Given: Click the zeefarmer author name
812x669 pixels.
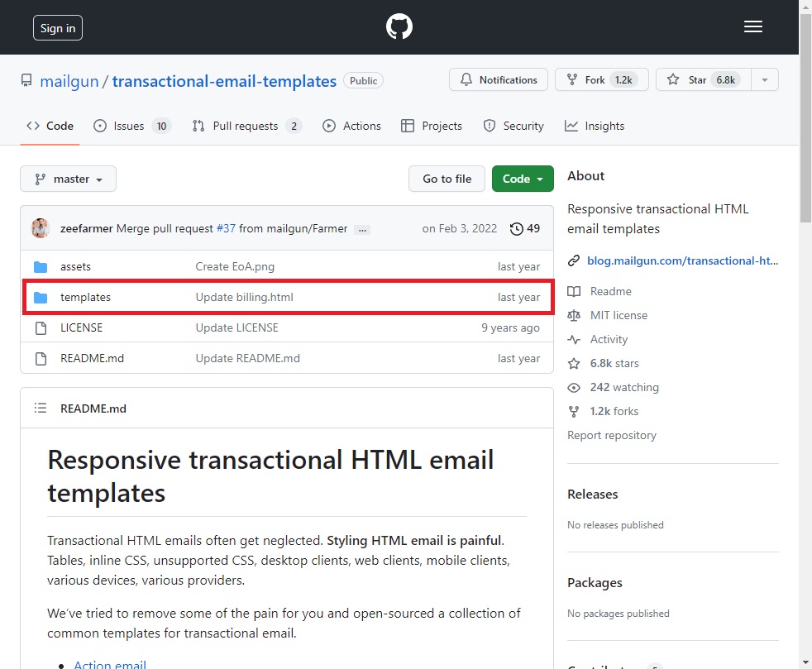Looking at the screenshot, I should [87, 228].
